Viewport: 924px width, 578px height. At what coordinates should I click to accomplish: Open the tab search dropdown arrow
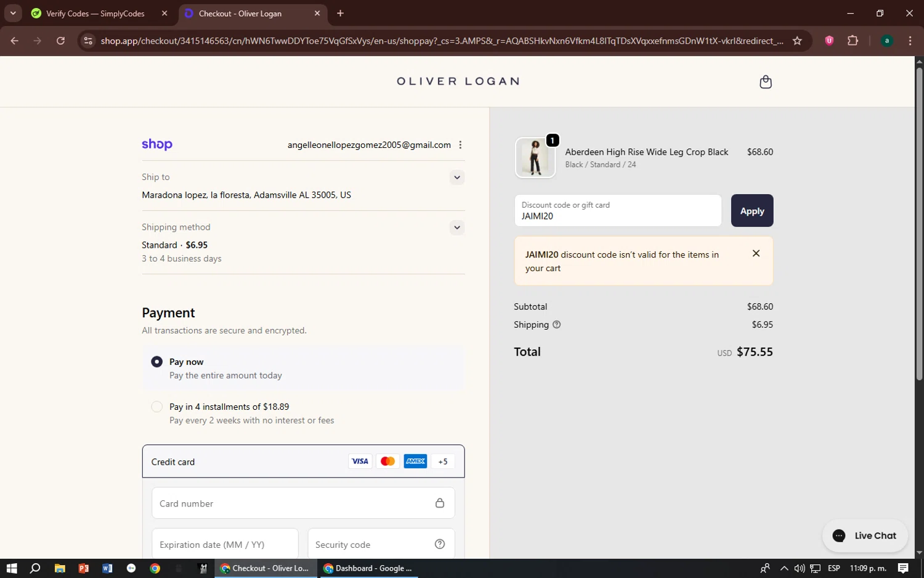point(12,13)
